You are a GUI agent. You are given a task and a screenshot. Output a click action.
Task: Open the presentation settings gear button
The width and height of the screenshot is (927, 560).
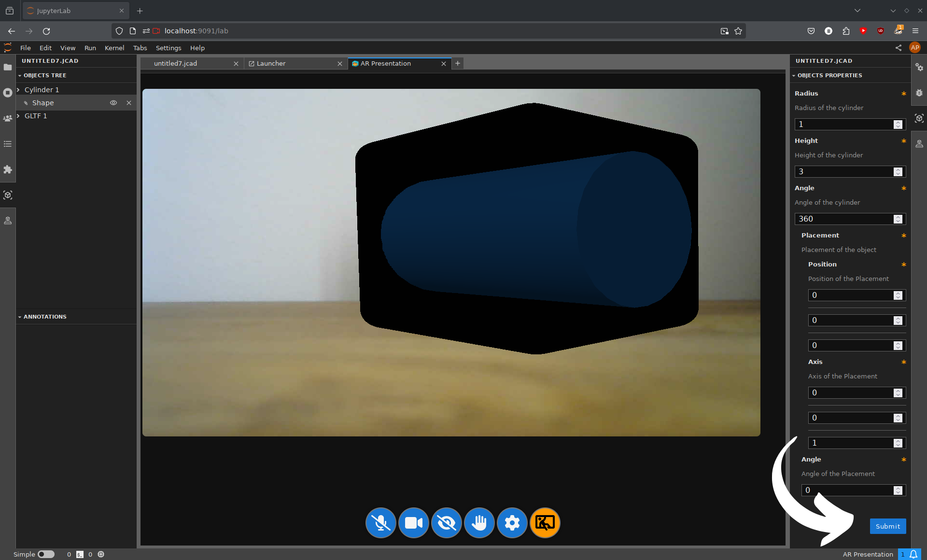(512, 523)
